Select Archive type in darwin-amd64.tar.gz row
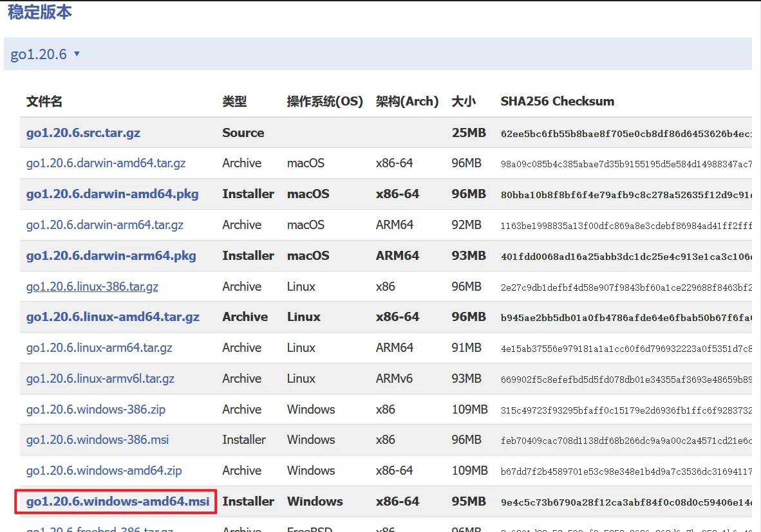Image resolution: width=761 pixels, height=532 pixels. pos(241,163)
